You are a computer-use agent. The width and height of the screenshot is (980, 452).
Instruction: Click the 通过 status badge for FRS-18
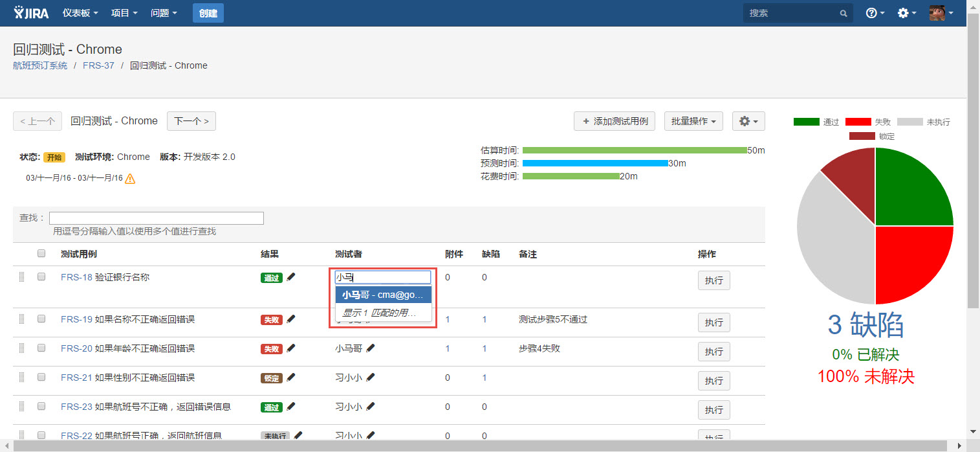click(272, 278)
